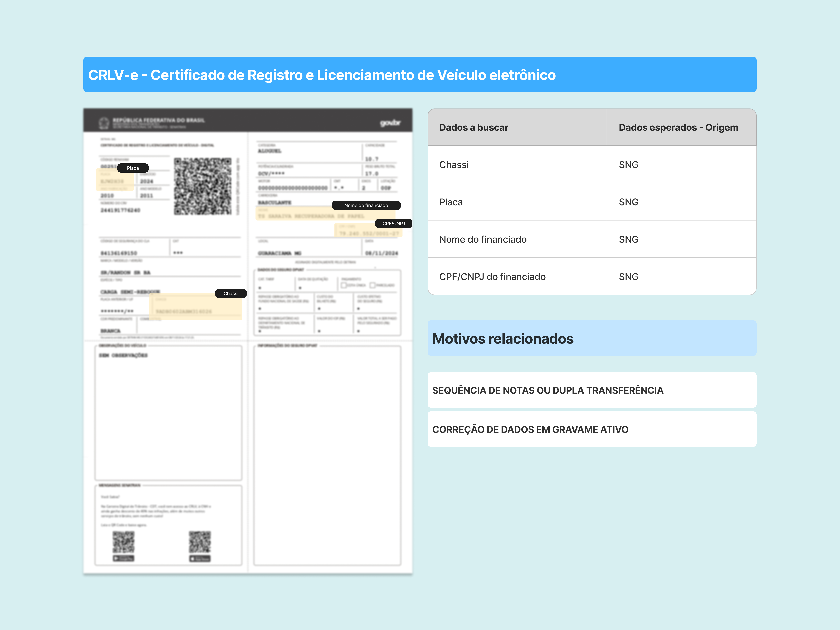Click the "SEM OBSERVAÇÕES" text on the document

click(123, 355)
